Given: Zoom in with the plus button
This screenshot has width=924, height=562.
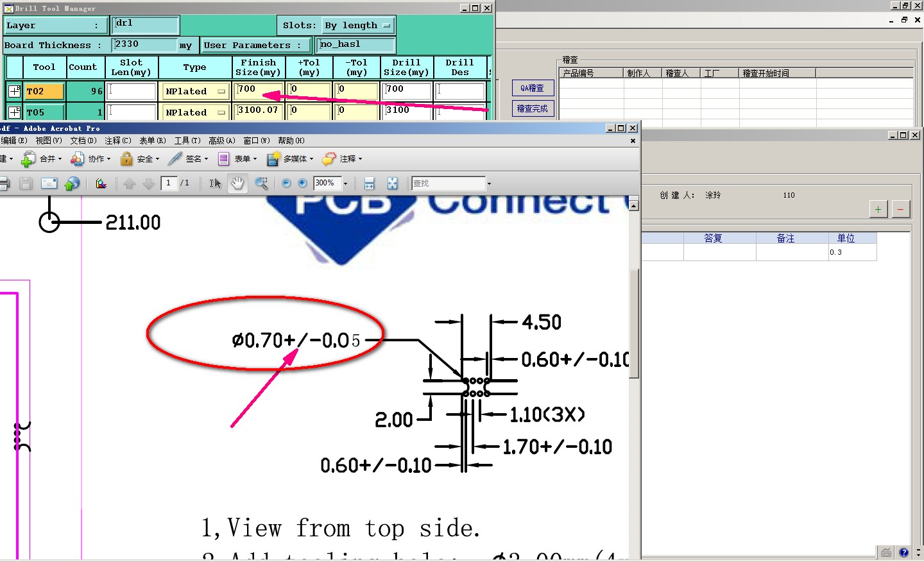Looking at the screenshot, I should (302, 183).
